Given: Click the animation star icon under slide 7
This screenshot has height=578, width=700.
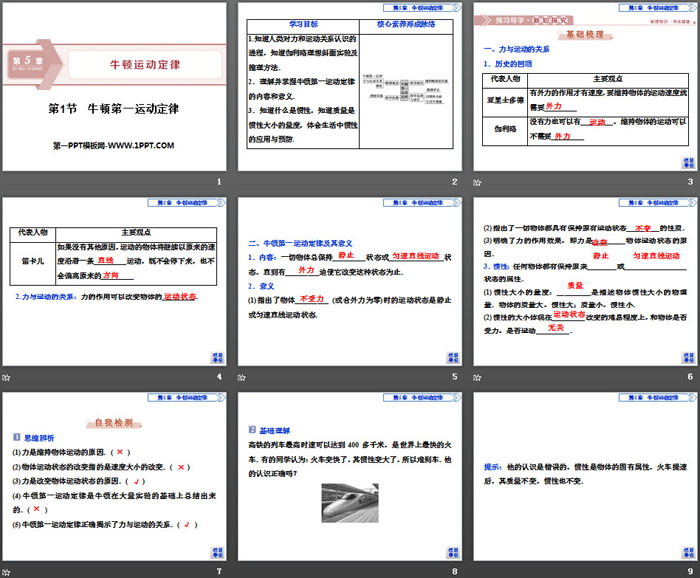Looking at the screenshot, I should pyautogui.click(x=6, y=571).
